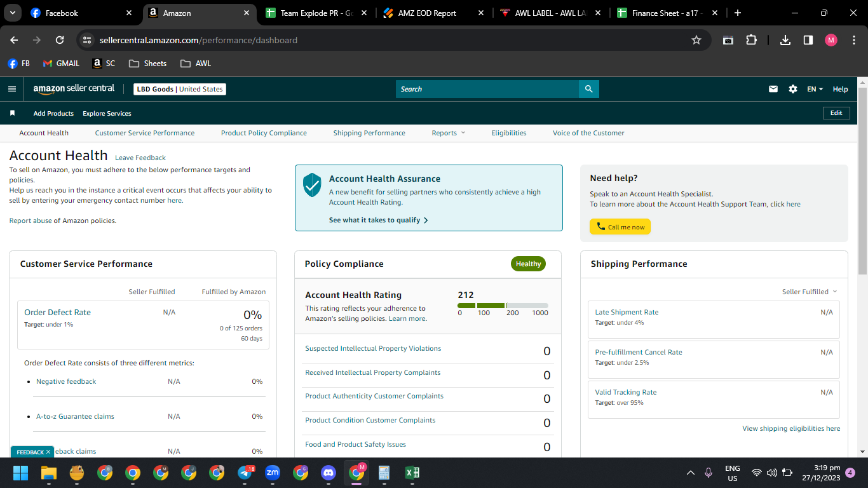The height and width of the screenshot is (488, 868).
Task: Click the Call me now button
Action: [x=620, y=227]
